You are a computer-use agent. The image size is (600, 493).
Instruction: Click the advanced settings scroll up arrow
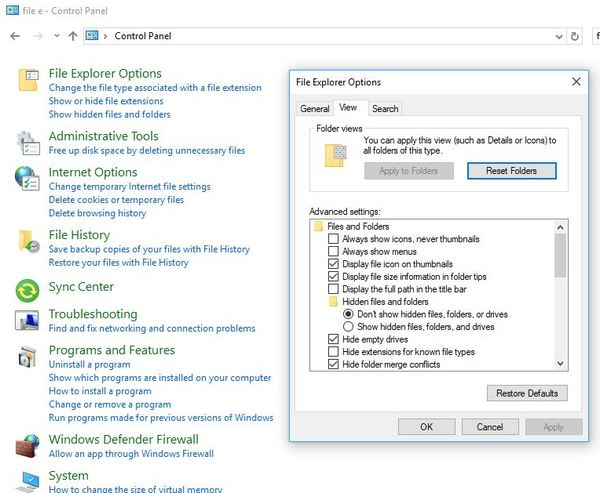(561, 227)
